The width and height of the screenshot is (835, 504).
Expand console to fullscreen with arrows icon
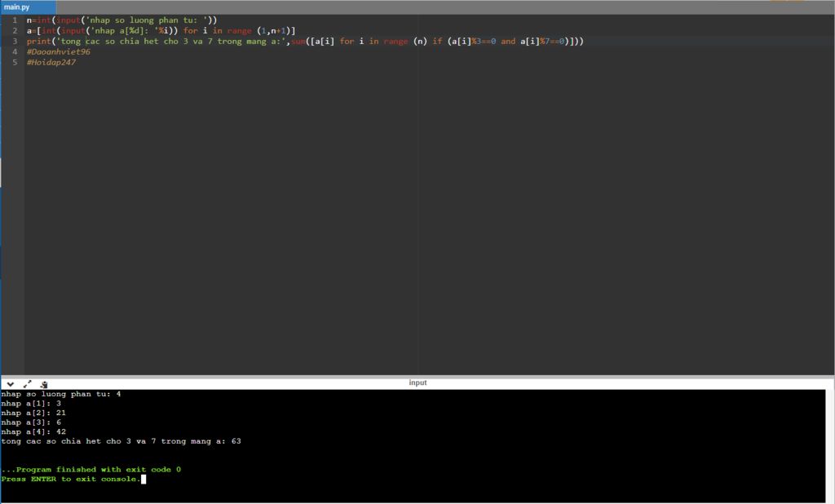(x=27, y=383)
